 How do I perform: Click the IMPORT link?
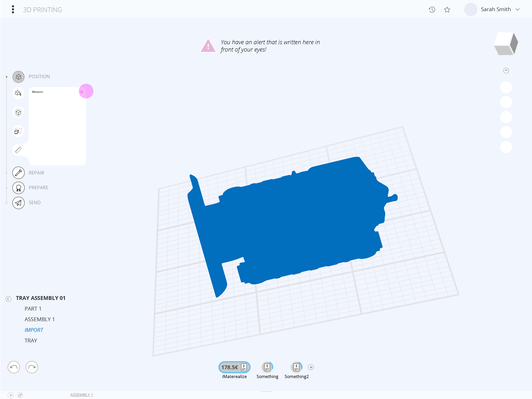34,330
